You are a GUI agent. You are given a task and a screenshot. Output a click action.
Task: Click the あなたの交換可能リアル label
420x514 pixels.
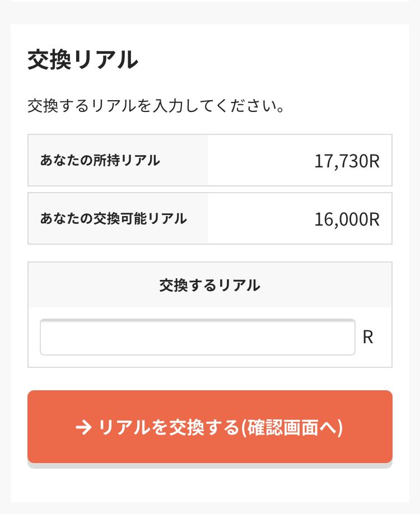pyautogui.click(x=113, y=219)
